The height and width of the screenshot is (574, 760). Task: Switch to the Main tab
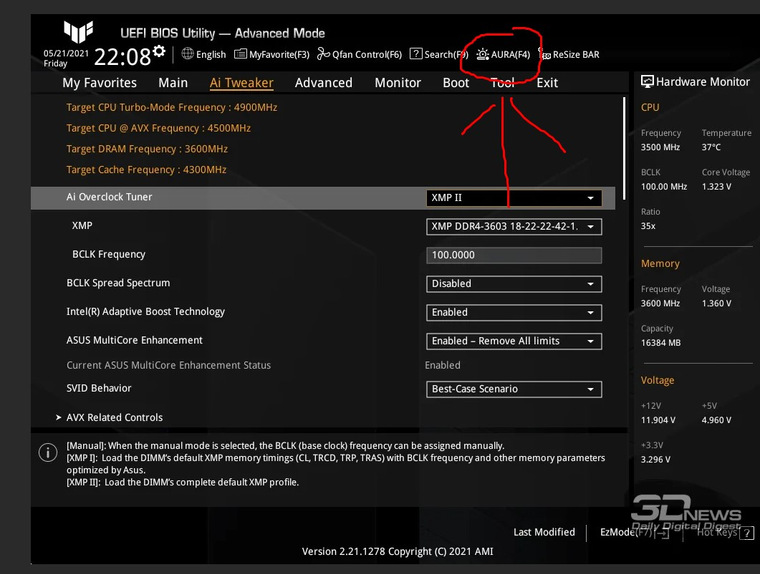173,83
